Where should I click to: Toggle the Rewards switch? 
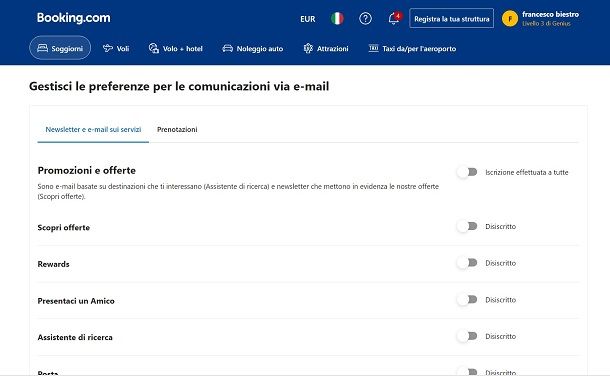click(x=467, y=263)
